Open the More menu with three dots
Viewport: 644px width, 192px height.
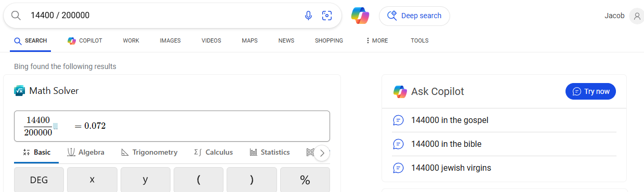pyautogui.click(x=377, y=40)
